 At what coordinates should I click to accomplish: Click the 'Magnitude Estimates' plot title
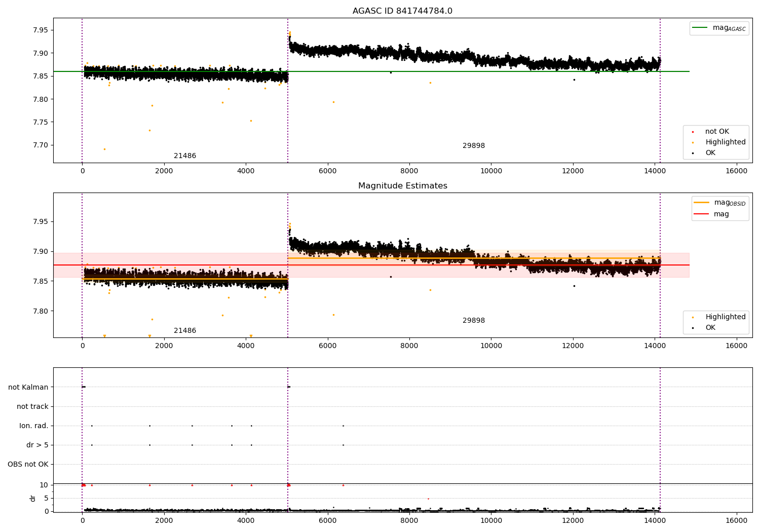402,186
